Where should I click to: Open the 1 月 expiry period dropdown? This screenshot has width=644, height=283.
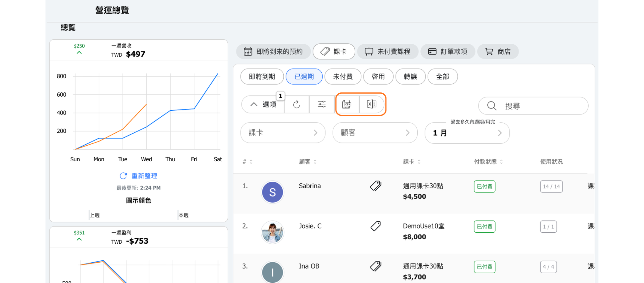(467, 133)
